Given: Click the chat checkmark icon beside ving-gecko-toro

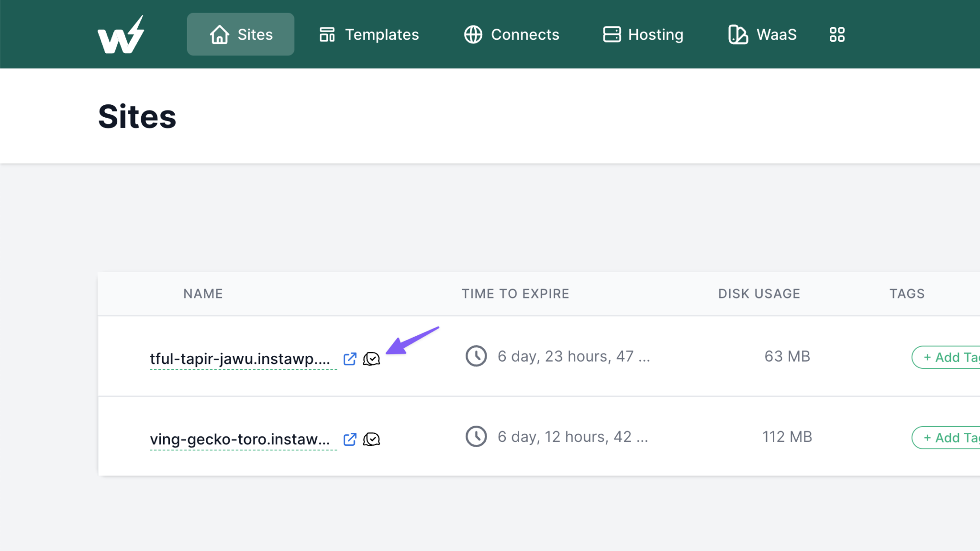Looking at the screenshot, I should (371, 439).
